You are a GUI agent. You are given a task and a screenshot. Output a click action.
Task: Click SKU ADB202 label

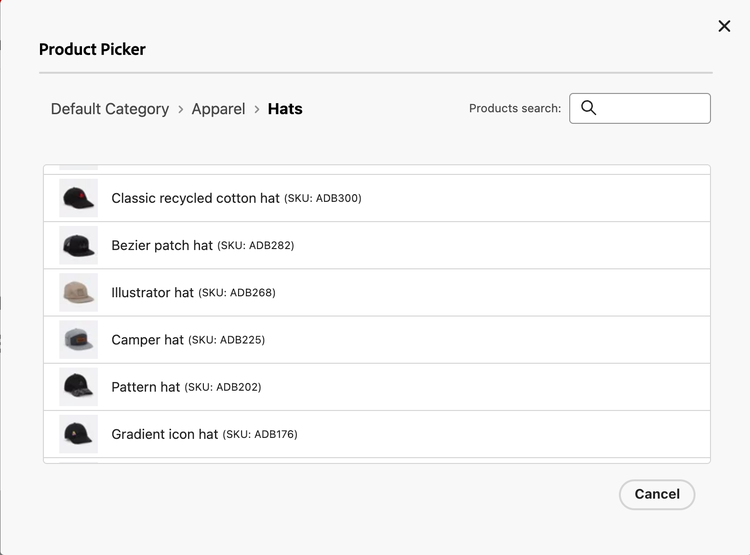point(223,387)
